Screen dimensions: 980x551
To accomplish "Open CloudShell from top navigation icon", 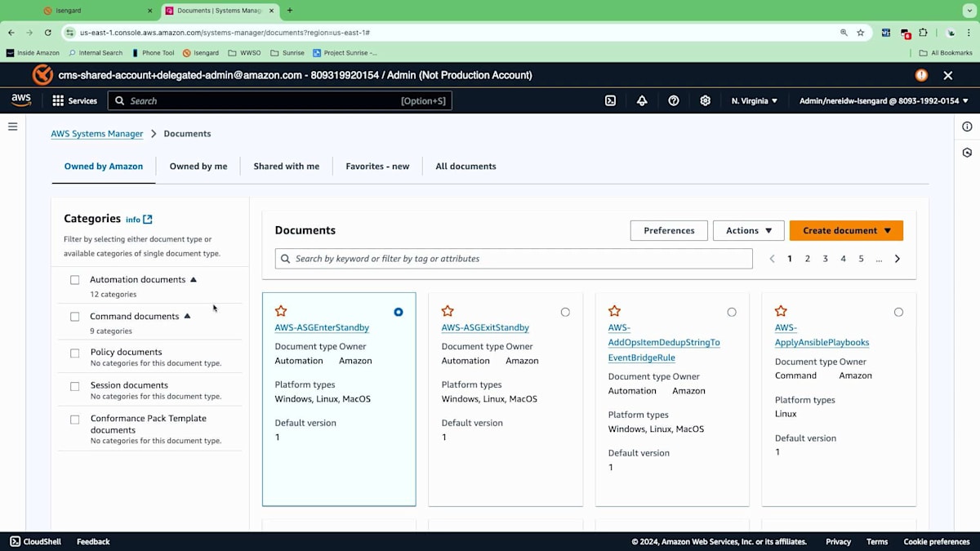I will click(610, 100).
